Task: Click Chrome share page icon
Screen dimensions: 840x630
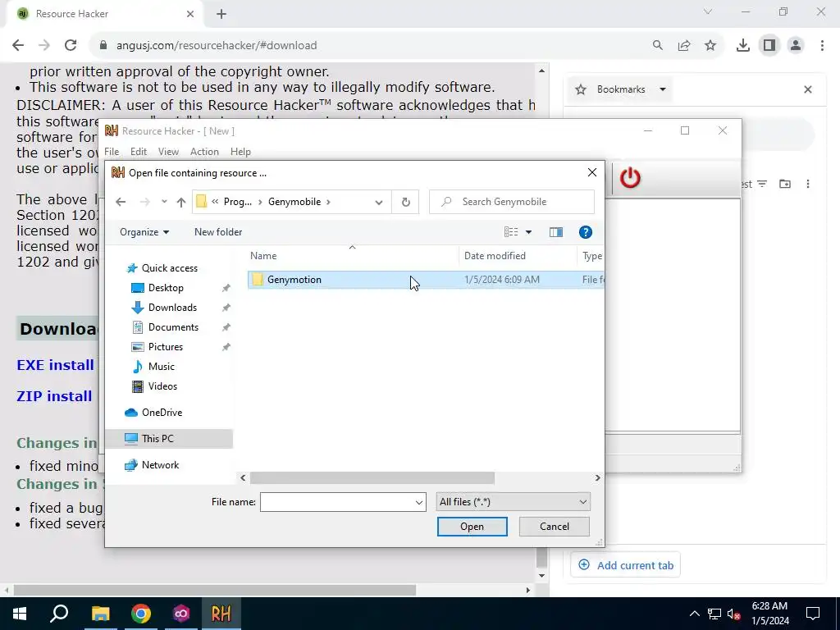Action: (684, 46)
